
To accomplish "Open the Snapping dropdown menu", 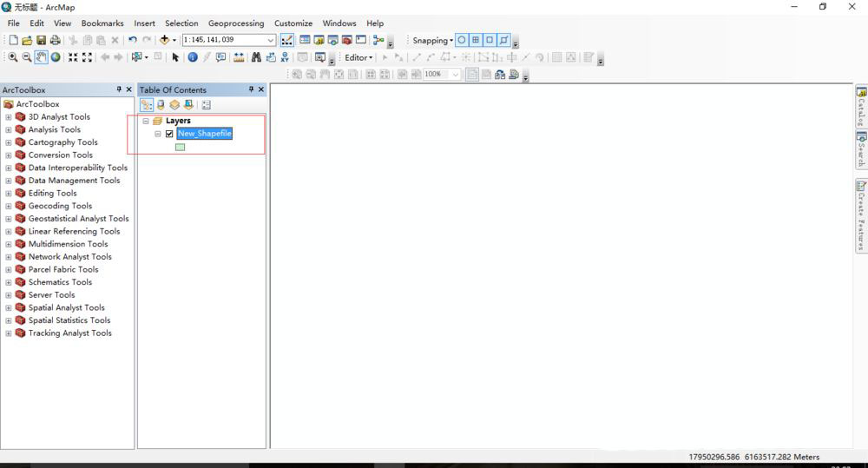I will coord(433,40).
